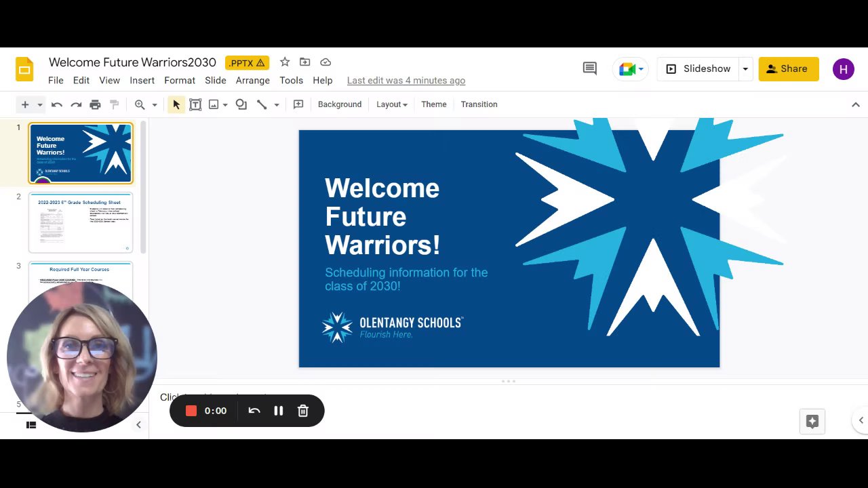Print the presentation
The image size is (868, 488).
point(95,104)
